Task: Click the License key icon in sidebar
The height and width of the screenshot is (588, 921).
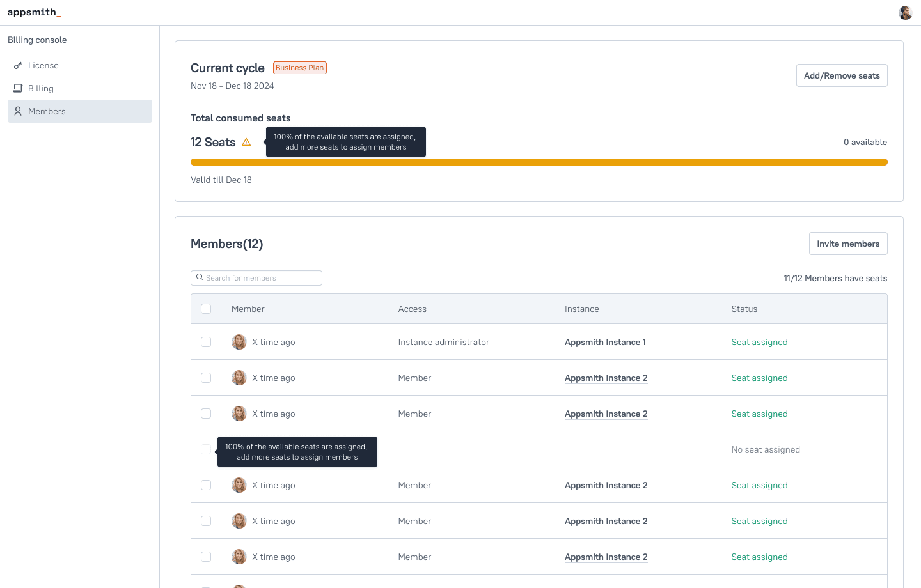Action: tap(18, 65)
